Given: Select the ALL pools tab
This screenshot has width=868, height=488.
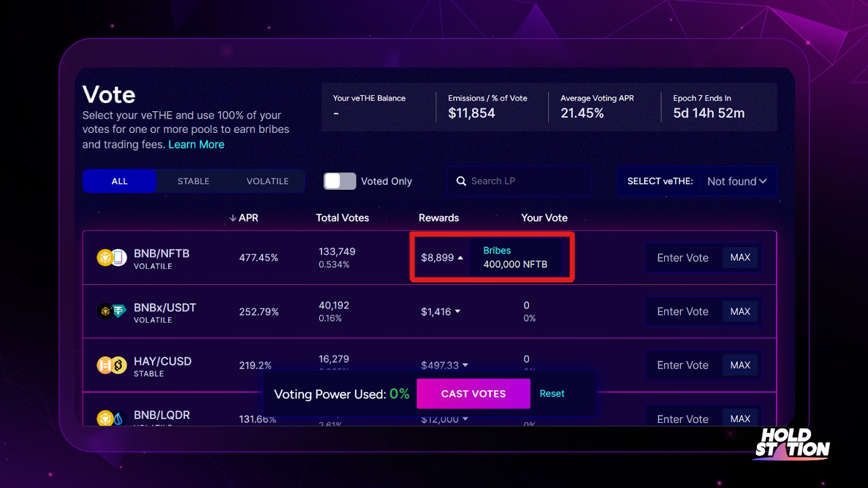Looking at the screenshot, I should tap(119, 181).
